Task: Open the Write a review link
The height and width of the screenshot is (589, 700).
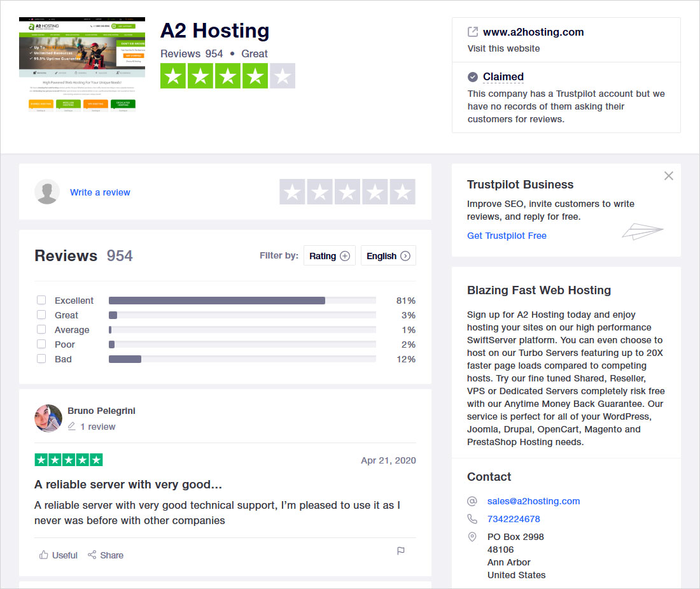Action: pos(100,192)
